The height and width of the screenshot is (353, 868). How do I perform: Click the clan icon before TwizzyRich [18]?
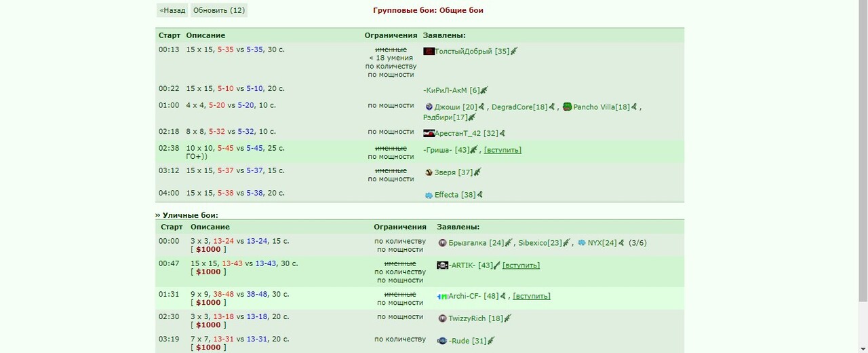coord(442,318)
